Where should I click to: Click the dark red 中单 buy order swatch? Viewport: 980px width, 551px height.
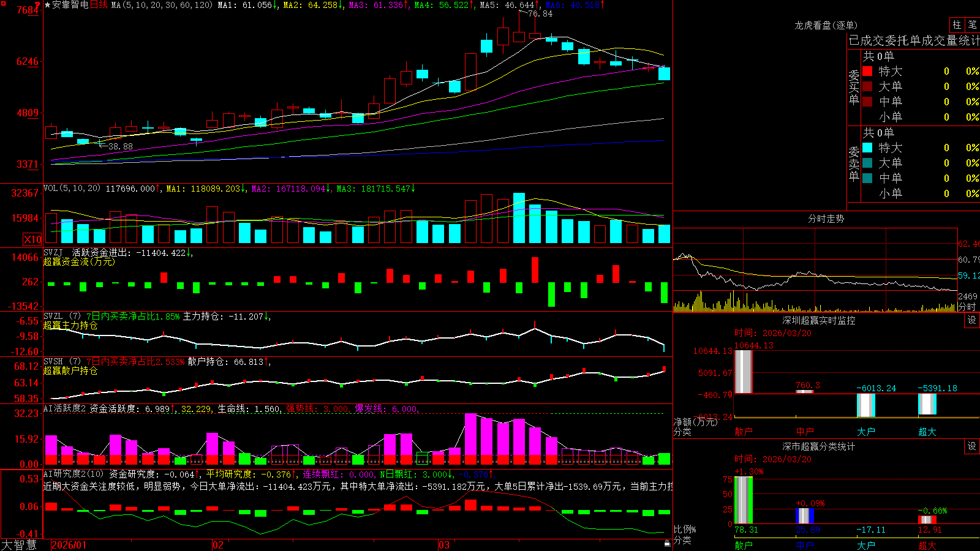(867, 102)
